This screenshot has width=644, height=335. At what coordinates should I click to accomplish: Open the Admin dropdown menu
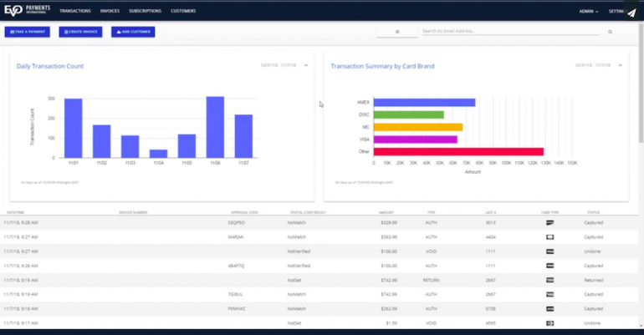[x=590, y=12]
